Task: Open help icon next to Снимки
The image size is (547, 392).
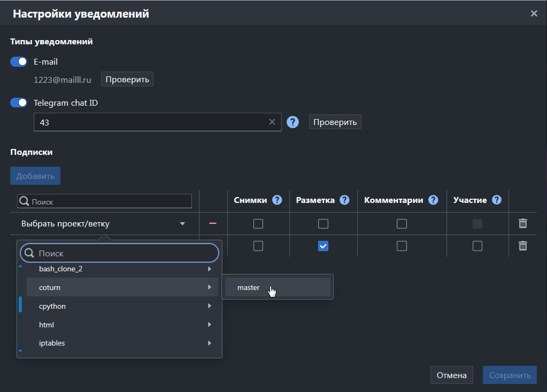Action: coord(277,200)
